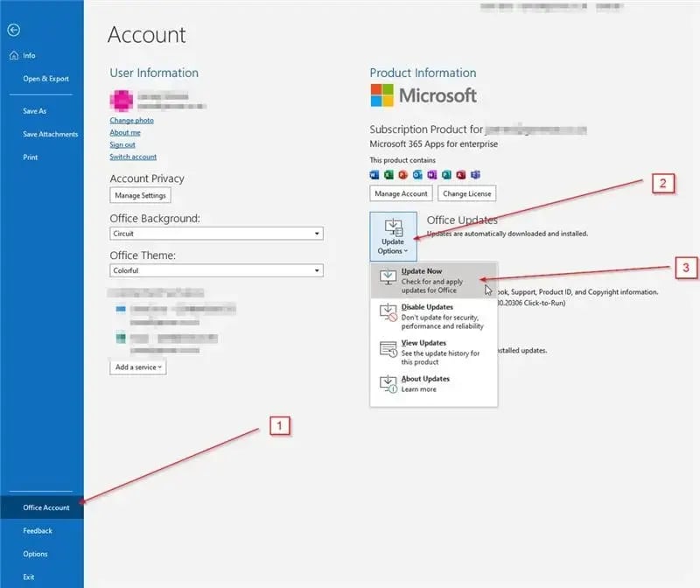Viewport: 700px width, 588px height.
Task: Click the Outlook app icon
Action: [x=417, y=175]
